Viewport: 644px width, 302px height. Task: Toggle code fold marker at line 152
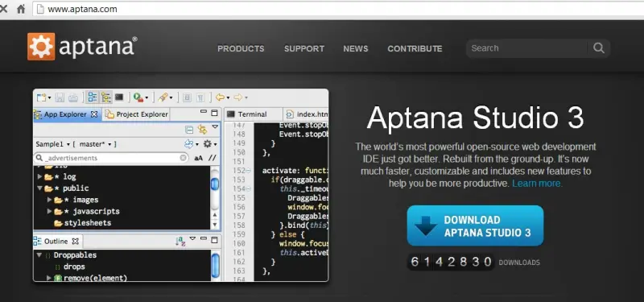248,171
